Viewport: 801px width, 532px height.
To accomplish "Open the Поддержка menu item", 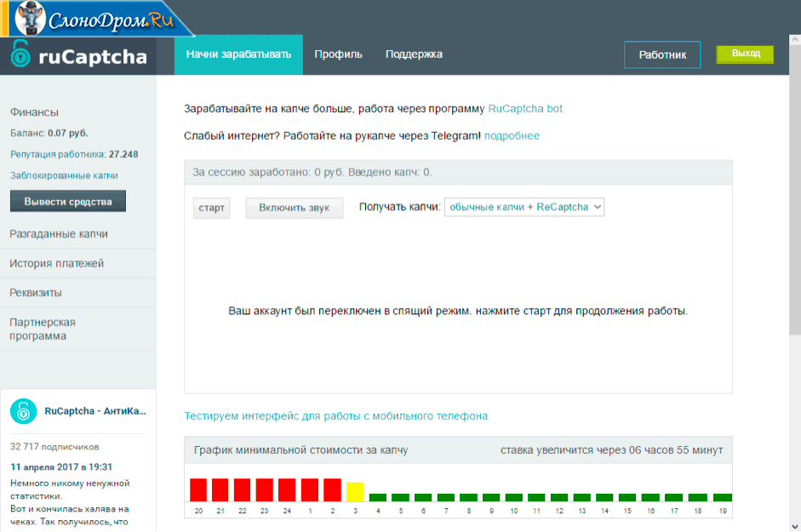I will point(414,54).
